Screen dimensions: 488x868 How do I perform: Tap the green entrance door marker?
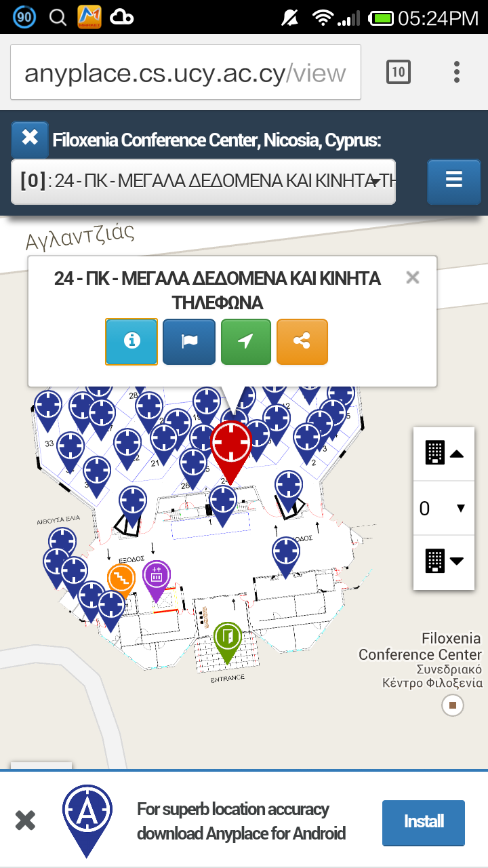[x=228, y=642]
